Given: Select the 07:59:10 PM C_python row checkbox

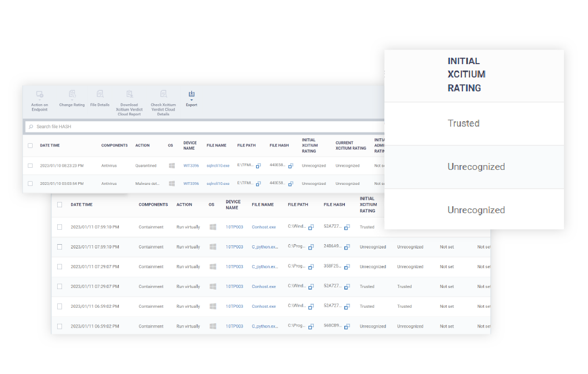Looking at the screenshot, I should pyautogui.click(x=60, y=247).
